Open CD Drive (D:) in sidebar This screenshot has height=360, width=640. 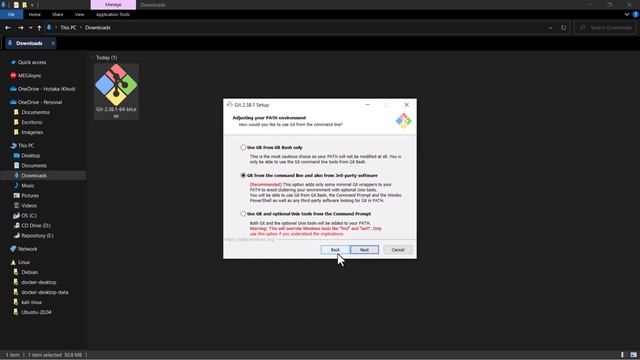36,226
